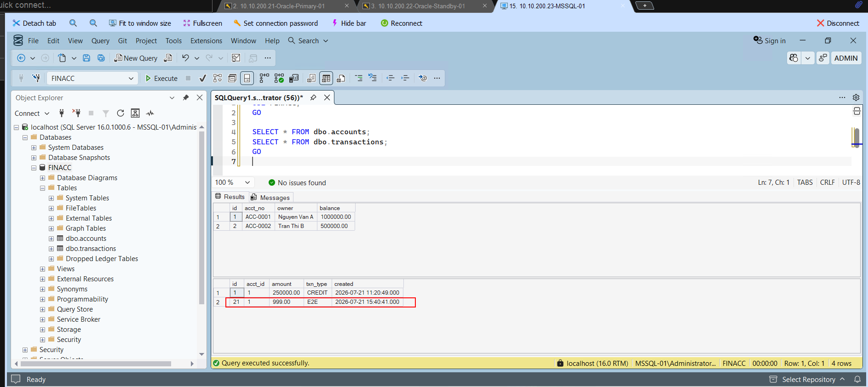Screen dimensions: 868x387
Task: Click Change Connection plug icon
Action: (x=36, y=78)
